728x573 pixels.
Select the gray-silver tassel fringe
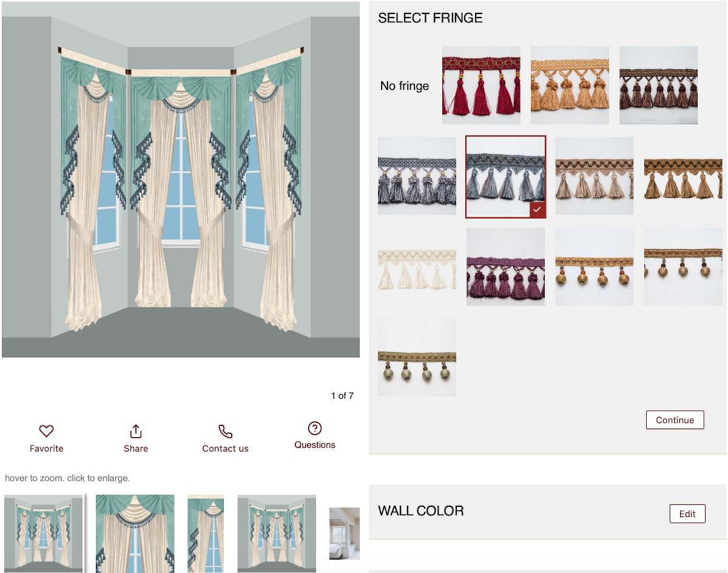[417, 175]
